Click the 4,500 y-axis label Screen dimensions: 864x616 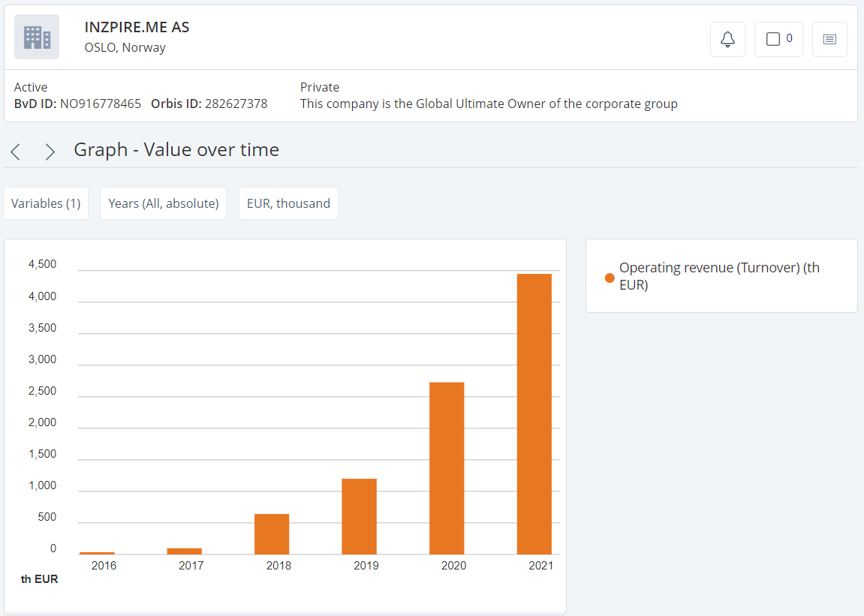pyautogui.click(x=43, y=264)
